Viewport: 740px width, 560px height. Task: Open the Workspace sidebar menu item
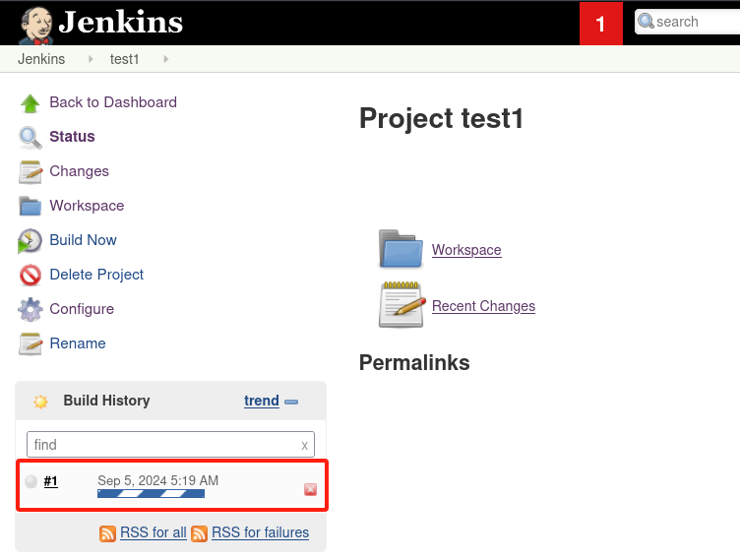87,206
